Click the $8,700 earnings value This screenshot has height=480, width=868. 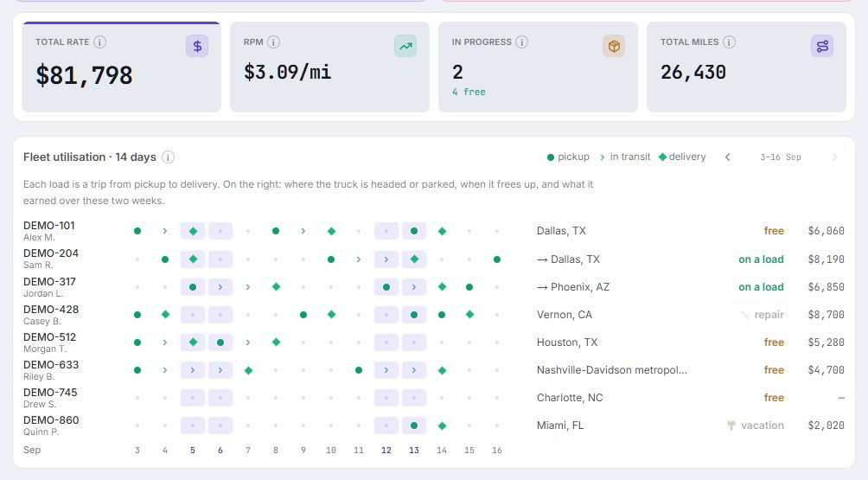pyautogui.click(x=826, y=315)
